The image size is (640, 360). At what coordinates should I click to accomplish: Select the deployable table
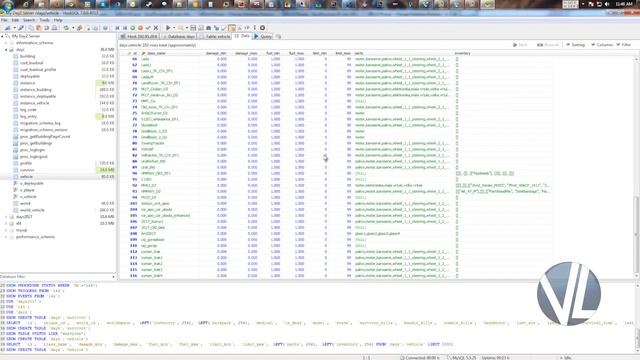(30, 76)
